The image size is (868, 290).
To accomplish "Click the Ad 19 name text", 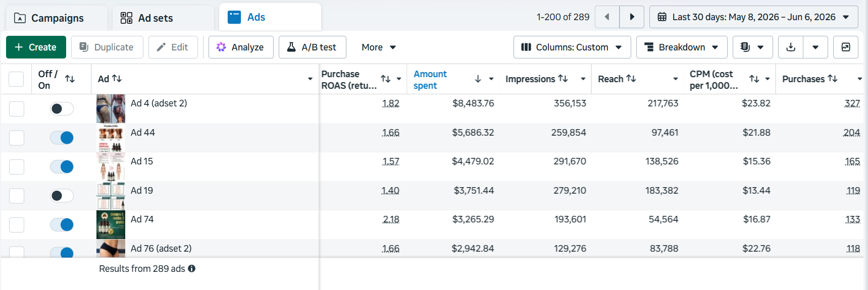I will click(142, 191).
